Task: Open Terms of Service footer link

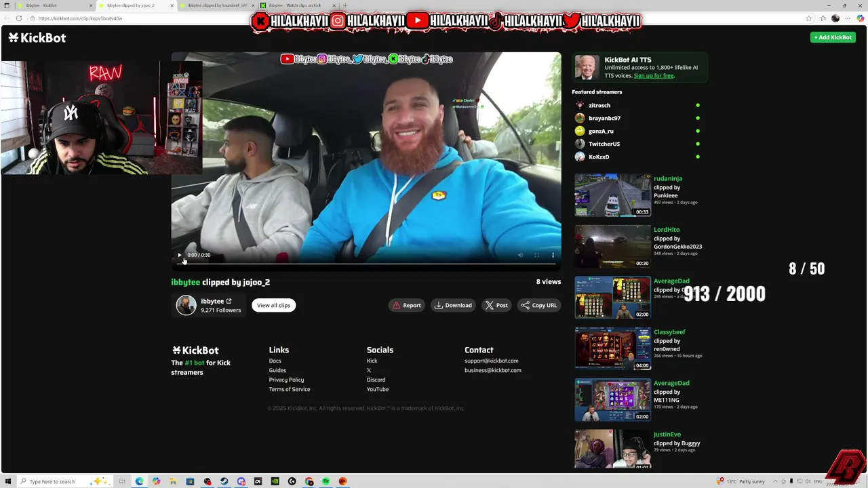Action: [290, 389]
